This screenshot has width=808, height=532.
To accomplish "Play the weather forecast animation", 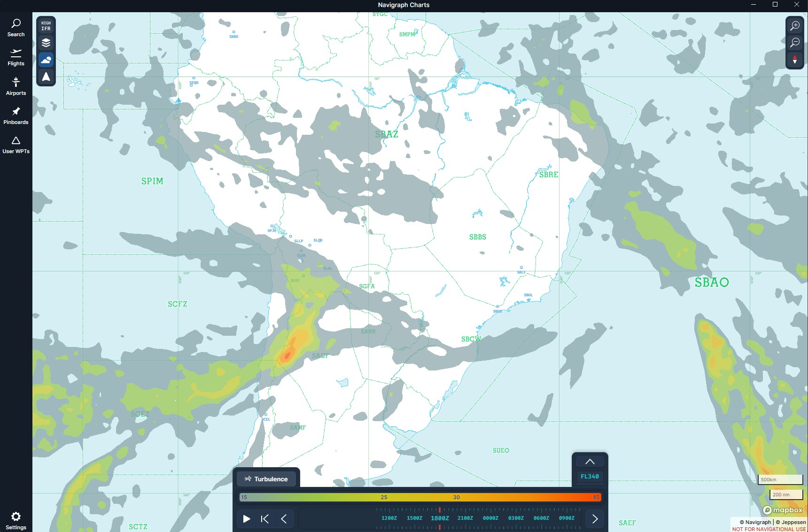I will pos(246,519).
